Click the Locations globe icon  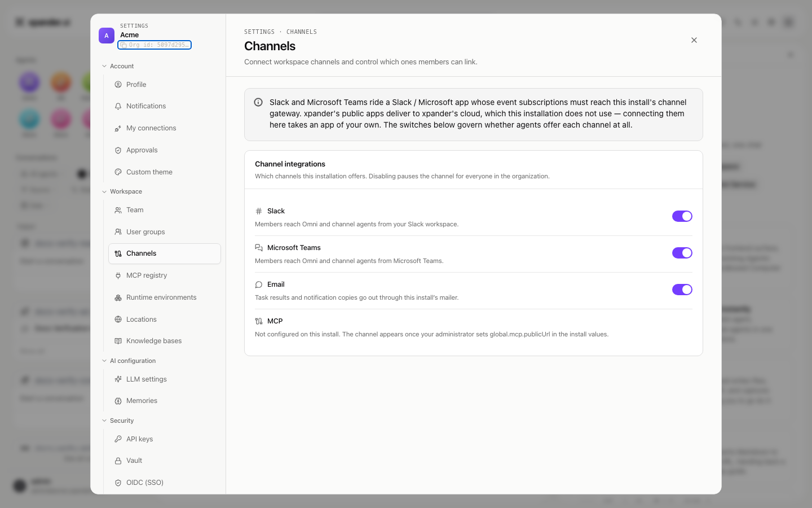(118, 319)
